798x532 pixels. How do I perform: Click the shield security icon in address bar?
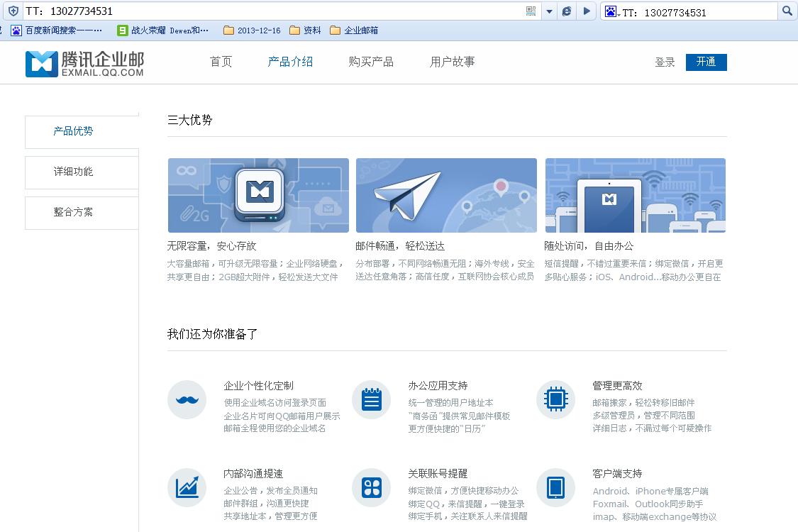pyautogui.click(x=13, y=11)
